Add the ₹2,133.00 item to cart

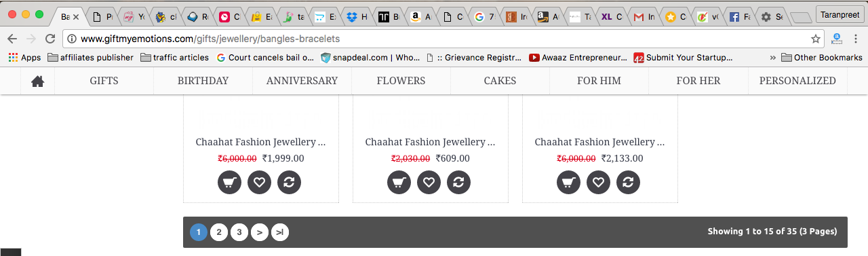(x=568, y=182)
